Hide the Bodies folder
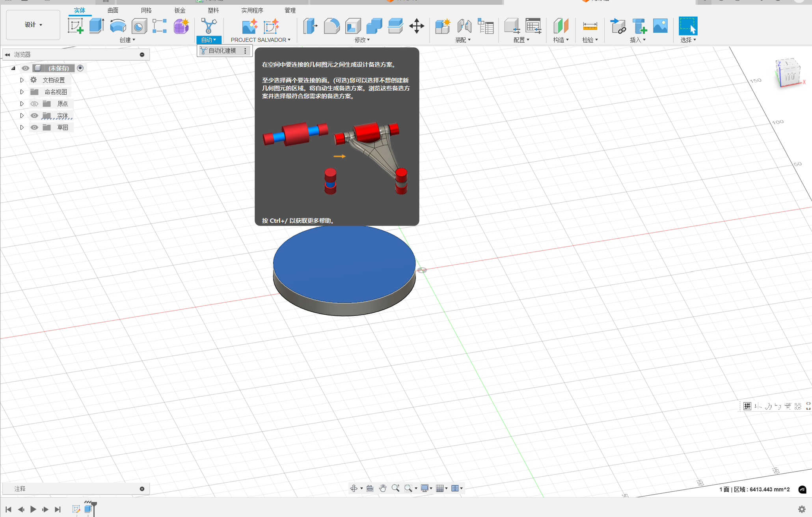Image resolution: width=812 pixels, height=517 pixels. (34, 116)
